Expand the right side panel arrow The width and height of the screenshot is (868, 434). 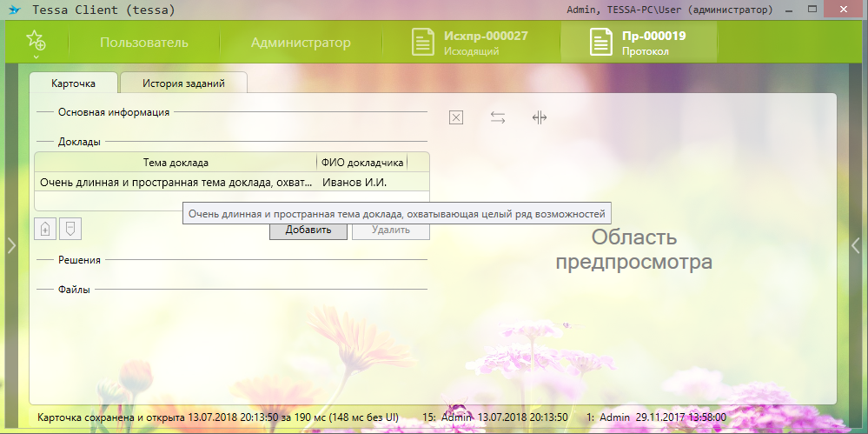point(856,245)
